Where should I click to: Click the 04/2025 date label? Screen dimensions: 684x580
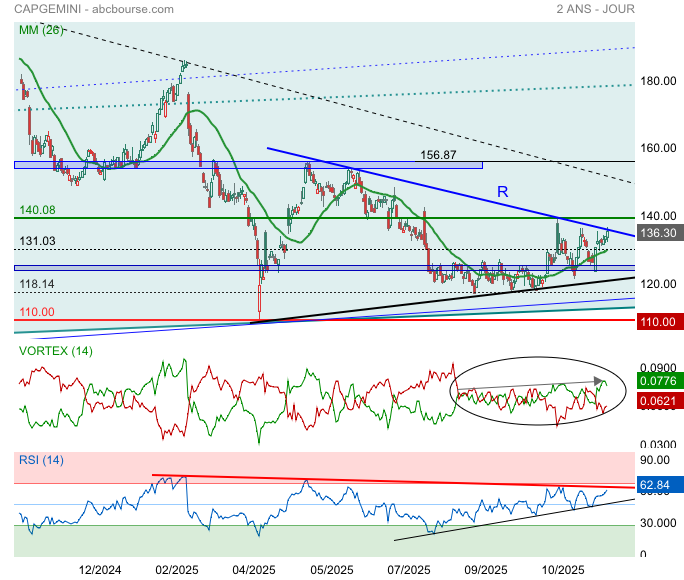pos(254,570)
